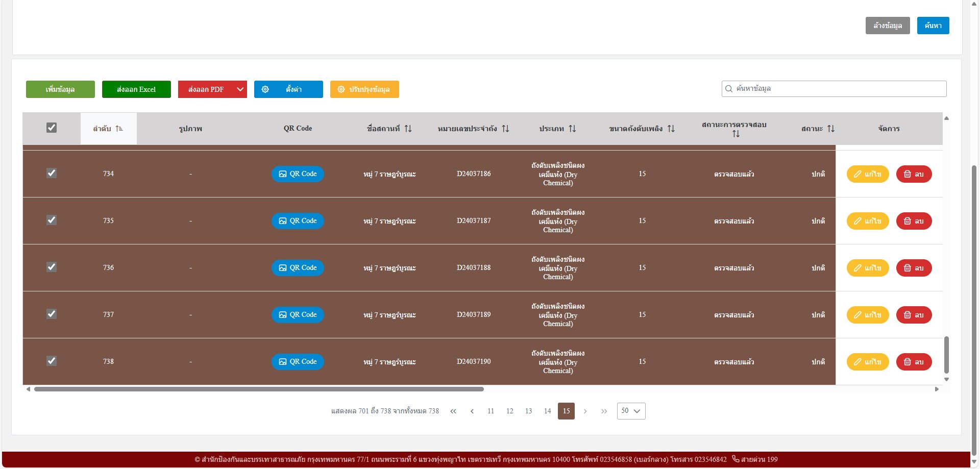Sort by ลำดับ column sort icon

119,129
